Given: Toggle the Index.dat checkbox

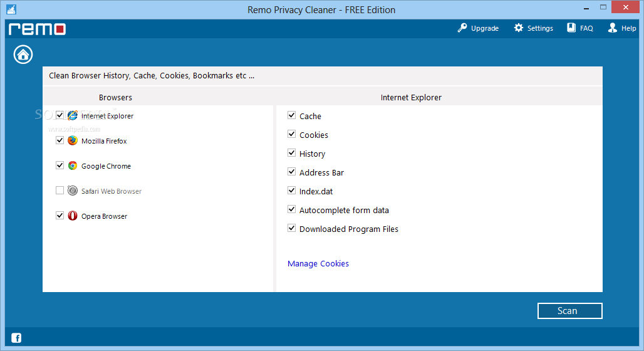Looking at the screenshot, I should [x=291, y=191].
